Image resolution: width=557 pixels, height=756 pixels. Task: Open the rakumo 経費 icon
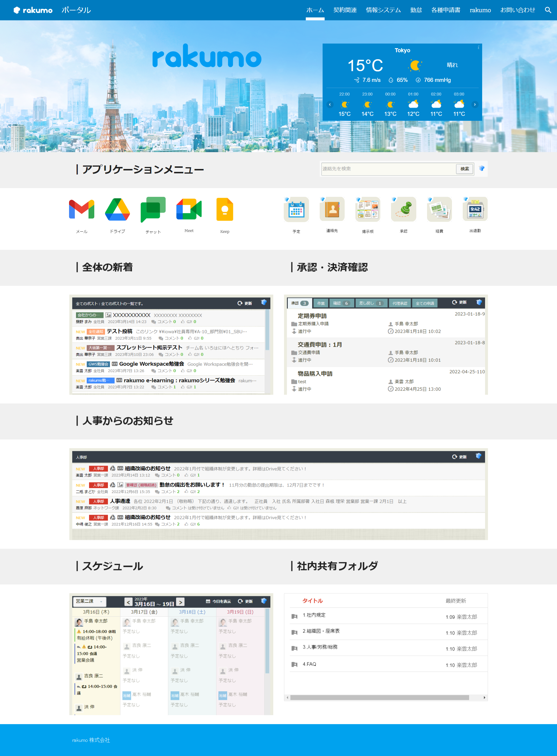[x=439, y=209]
